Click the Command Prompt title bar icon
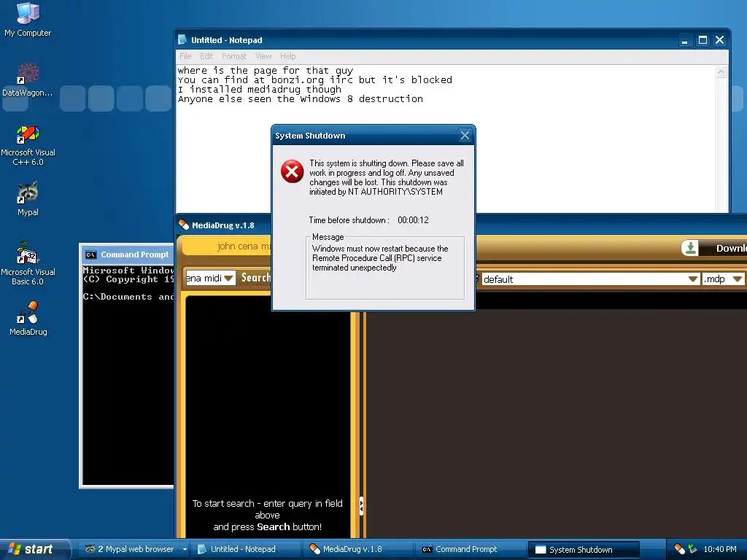Image resolution: width=747 pixels, height=560 pixels. (x=90, y=254)
